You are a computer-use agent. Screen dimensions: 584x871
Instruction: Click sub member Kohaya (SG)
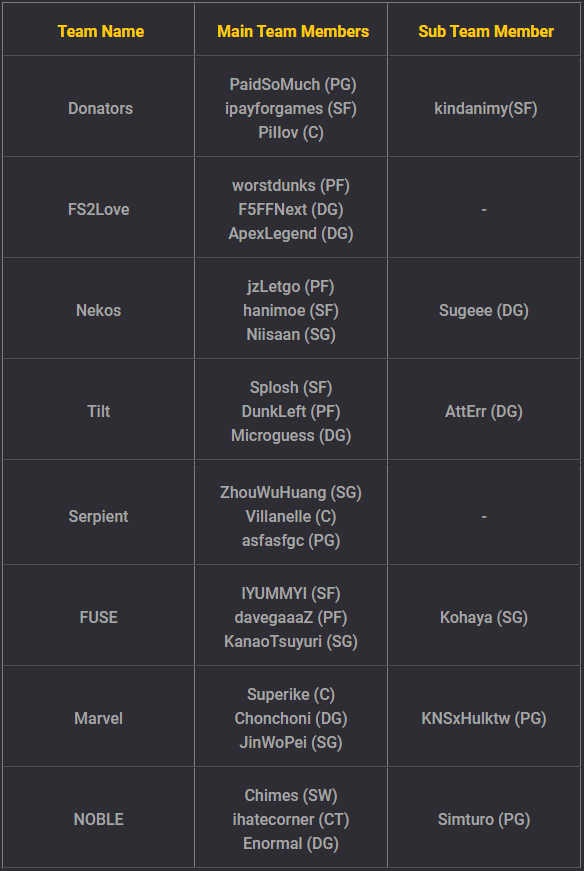(x=483, y=618)
